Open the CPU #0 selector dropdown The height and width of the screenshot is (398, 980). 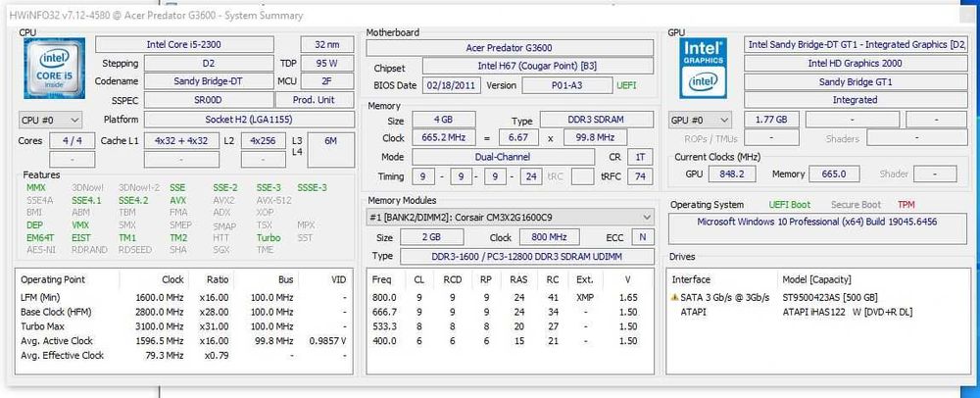coord(50,120)
